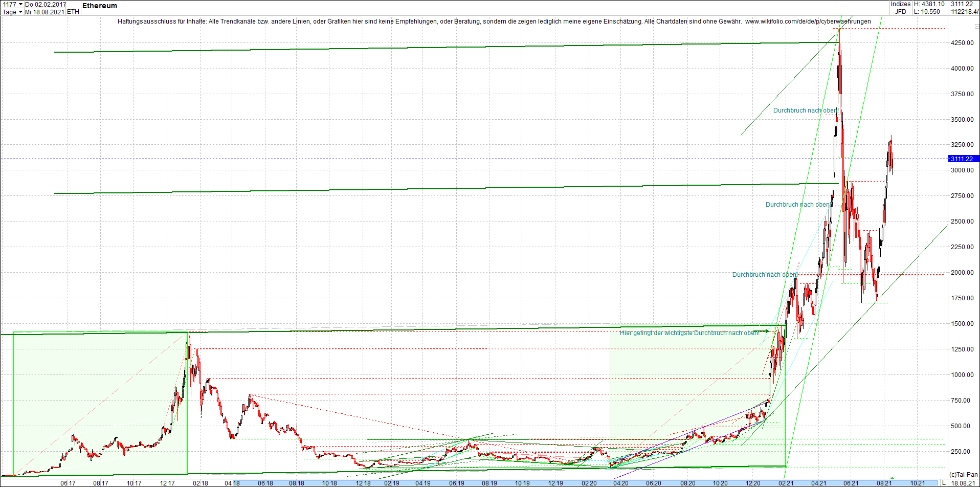Click the blue 3111.22 current price marker
Viewport: 980px width, 487px height.
click(x=964, y=159)
